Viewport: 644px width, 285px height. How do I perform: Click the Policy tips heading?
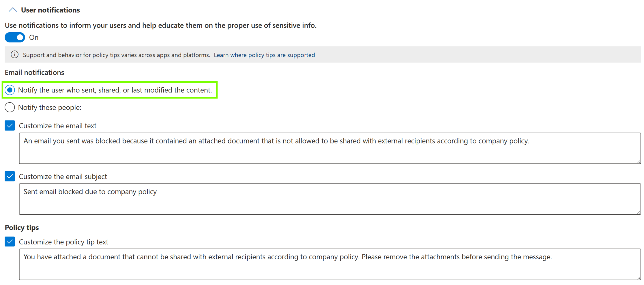tap(22, 227)
